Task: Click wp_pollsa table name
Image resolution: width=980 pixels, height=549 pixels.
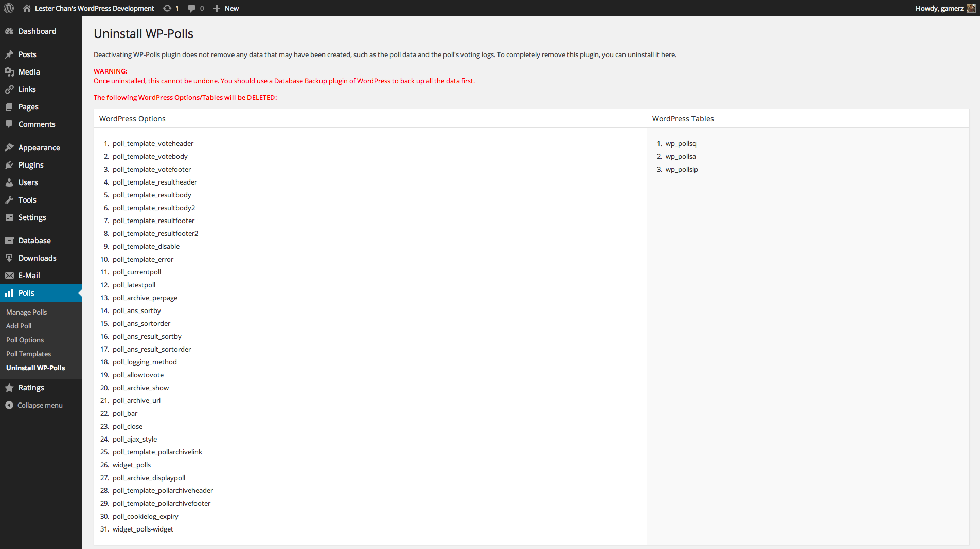Action: 681,156
